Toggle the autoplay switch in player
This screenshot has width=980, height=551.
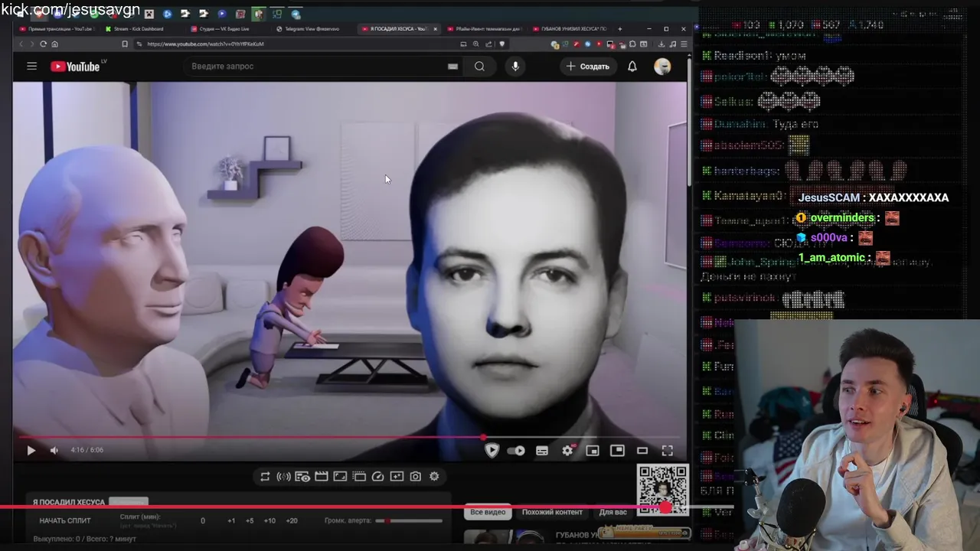pos(516,451)
